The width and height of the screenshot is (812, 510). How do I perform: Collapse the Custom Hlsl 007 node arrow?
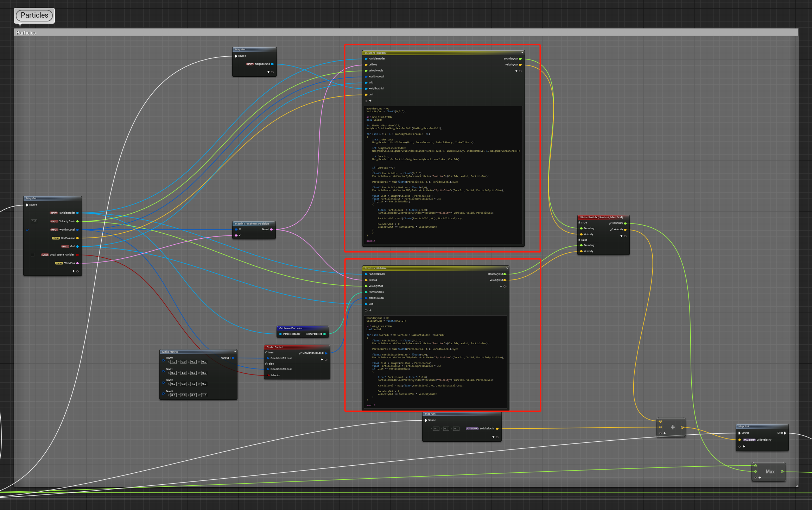pyautogui.click(x=522, y=53)
